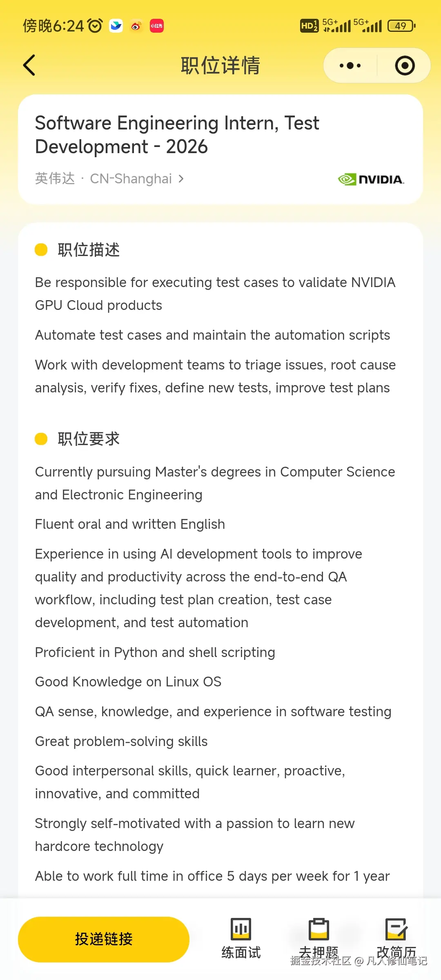
Task: Open the 英伟达 company link
Action: tap(55, 179)
